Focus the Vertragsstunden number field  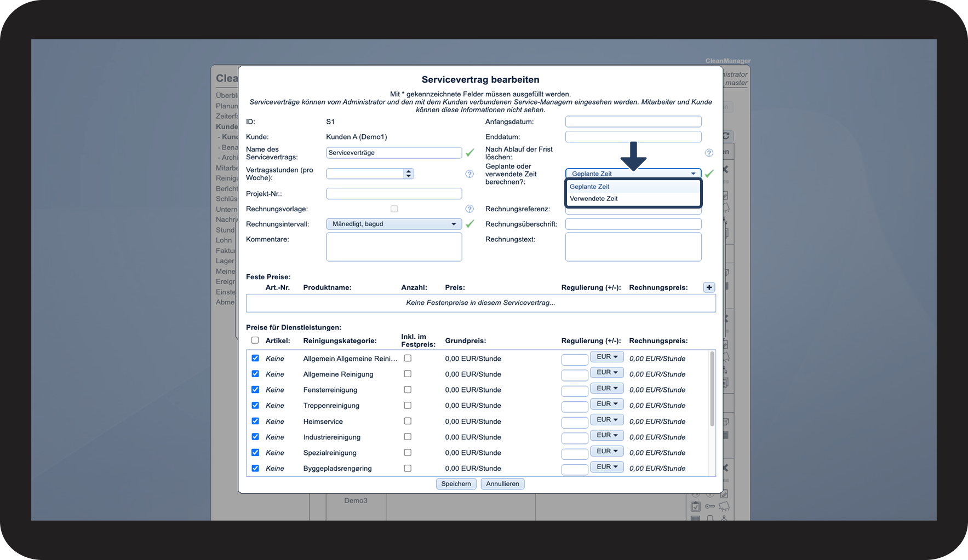365,174
